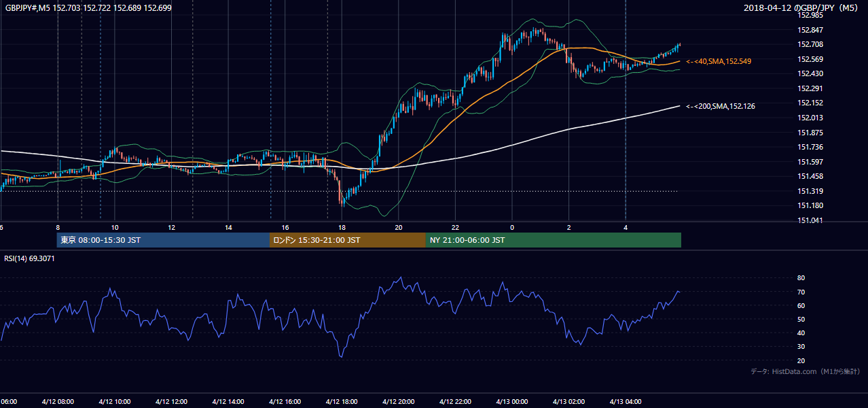Click price axis label 152.152

click(810, 103)
